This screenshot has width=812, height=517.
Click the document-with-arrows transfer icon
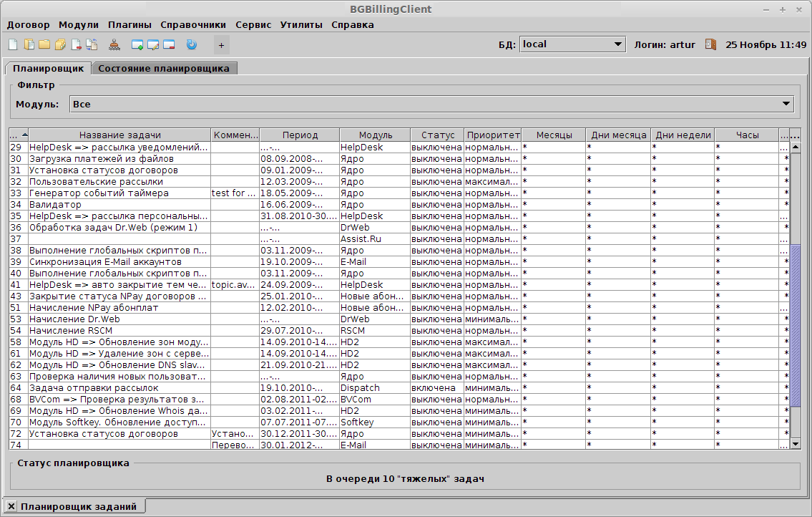[x=92, y=44]
